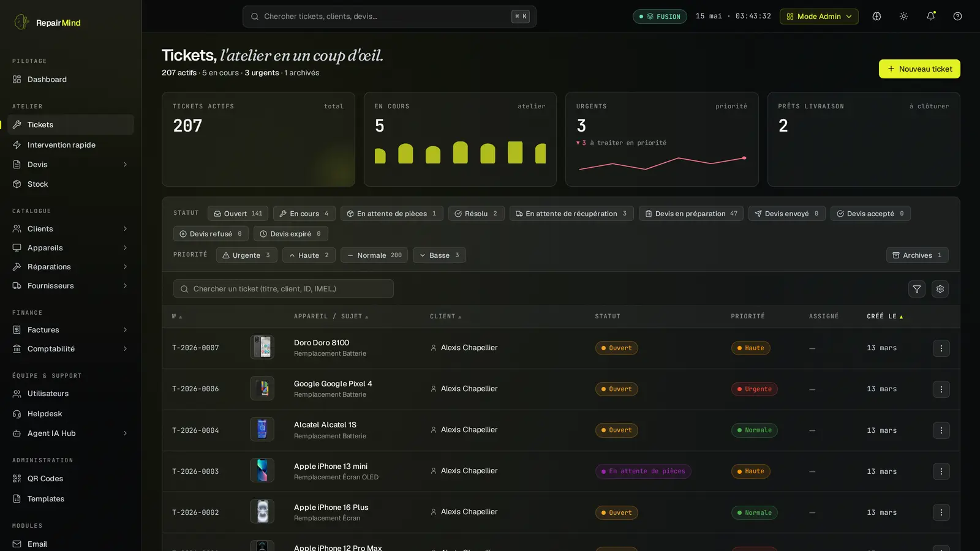980x551 pixels.
Task: Open row actions for ticket T-2026-0007
Action: [941, 348]
